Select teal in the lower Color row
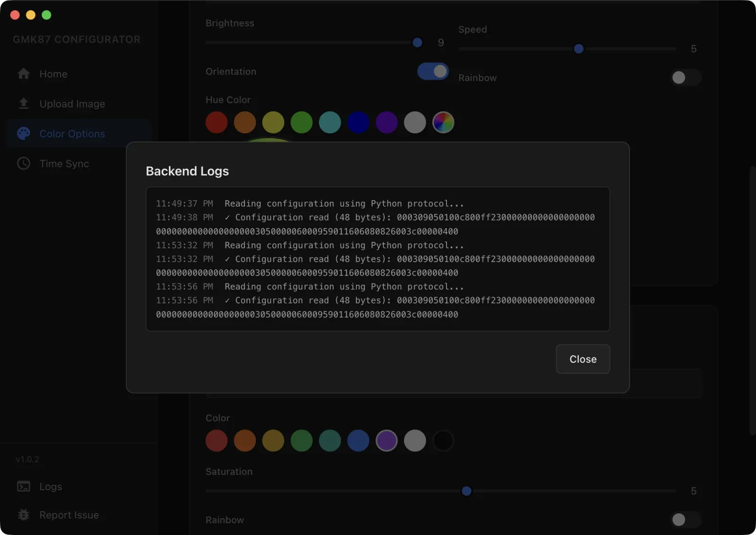 tap(330, 441)
